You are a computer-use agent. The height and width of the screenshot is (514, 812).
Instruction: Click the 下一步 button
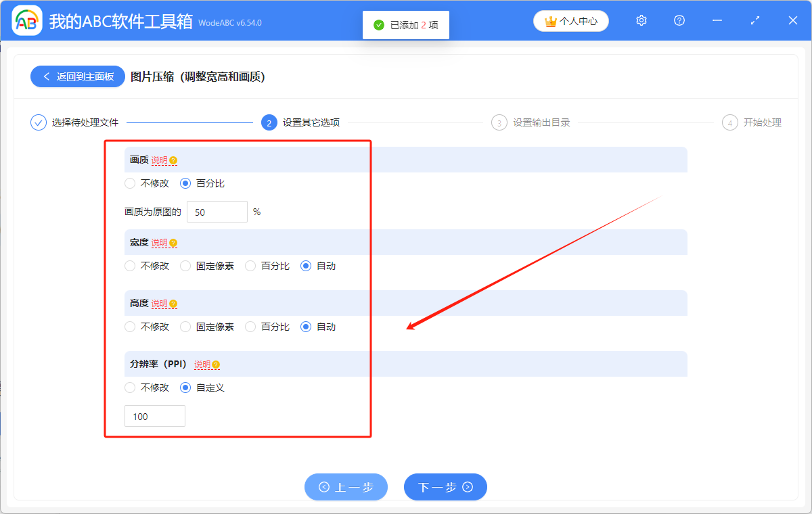445,487
